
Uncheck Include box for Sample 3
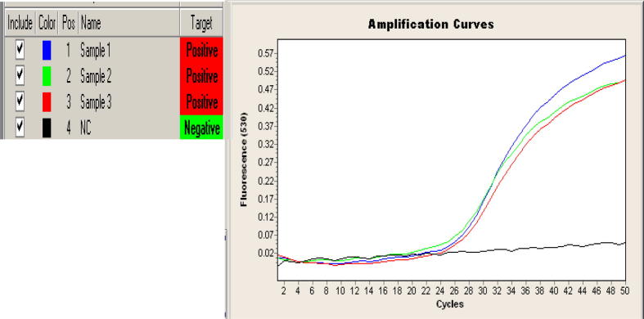coord(20,101)
